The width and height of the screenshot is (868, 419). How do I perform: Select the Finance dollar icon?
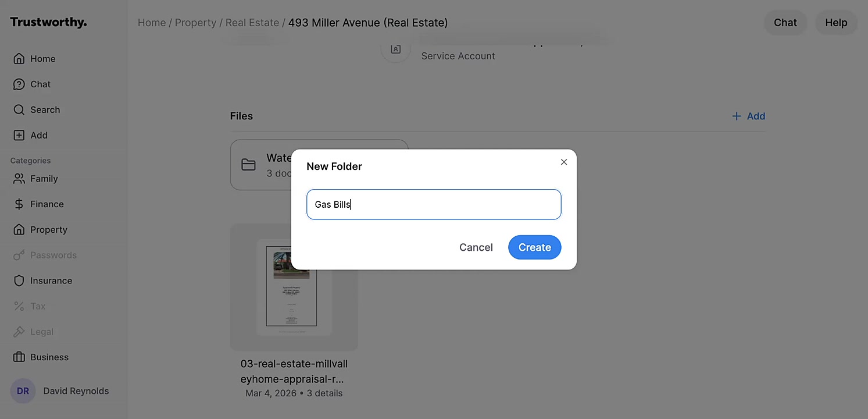click(19, 204)
